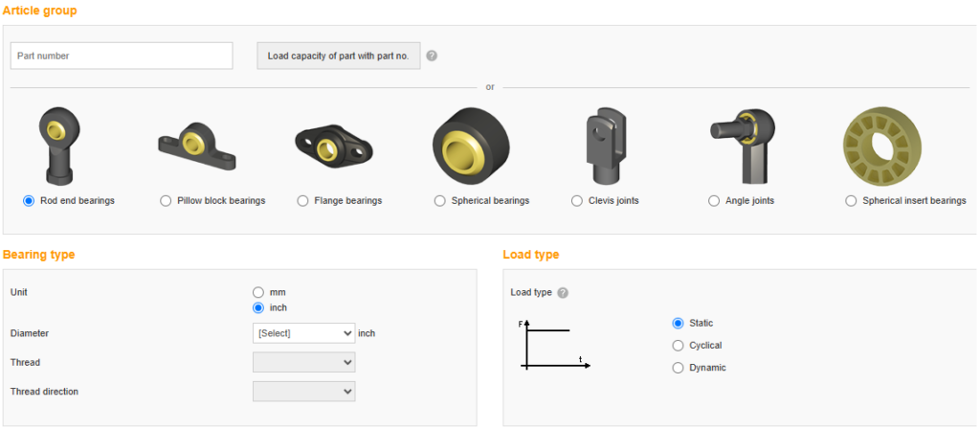Viewport: 980px width, 429px height.
Task: Focus the Part number input field
Action: pyautogui.click(x=122, y=56)
